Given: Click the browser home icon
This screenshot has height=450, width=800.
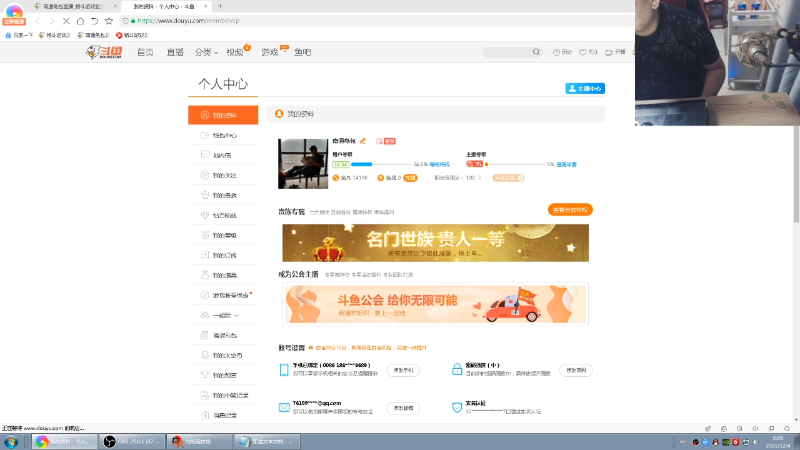Looking at the screenshot, I should (81, 21).
